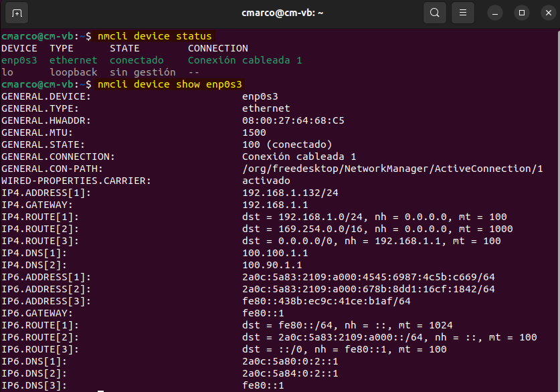Click the terminal search magnifier icon
Screen dimensions: 560x392
[435, 13]
